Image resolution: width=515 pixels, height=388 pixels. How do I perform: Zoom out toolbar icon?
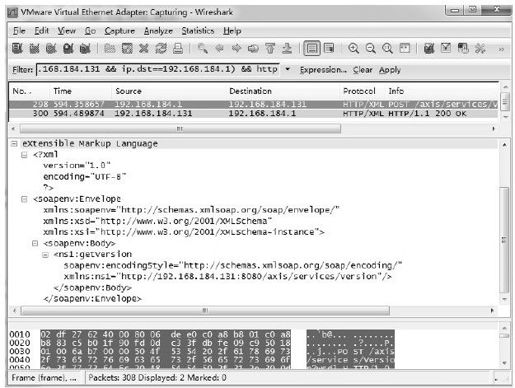coord(370,49)
